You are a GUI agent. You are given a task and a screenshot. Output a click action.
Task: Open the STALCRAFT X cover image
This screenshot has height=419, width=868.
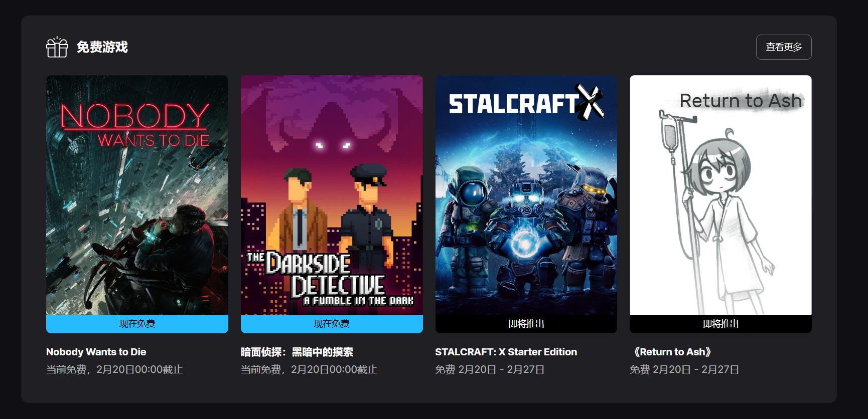click(x=526, y=195)
